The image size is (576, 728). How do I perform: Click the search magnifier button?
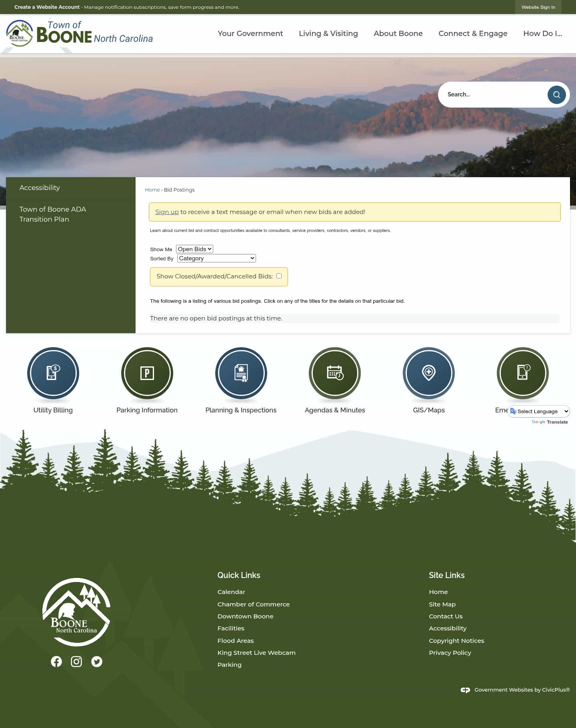556,95
